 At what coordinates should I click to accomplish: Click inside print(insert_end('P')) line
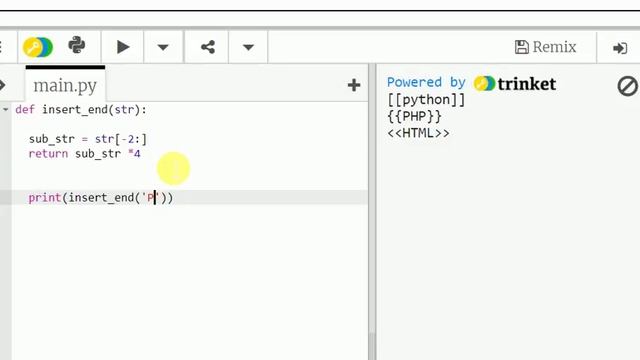(101, 198)
